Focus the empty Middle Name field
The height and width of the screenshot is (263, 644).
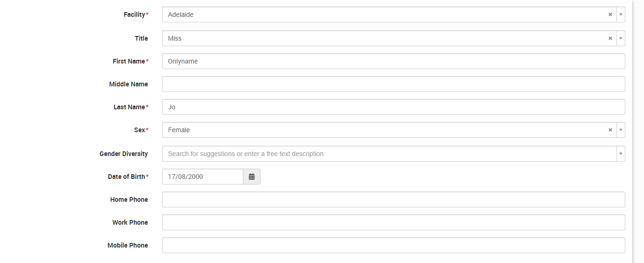tap(393, 84)
